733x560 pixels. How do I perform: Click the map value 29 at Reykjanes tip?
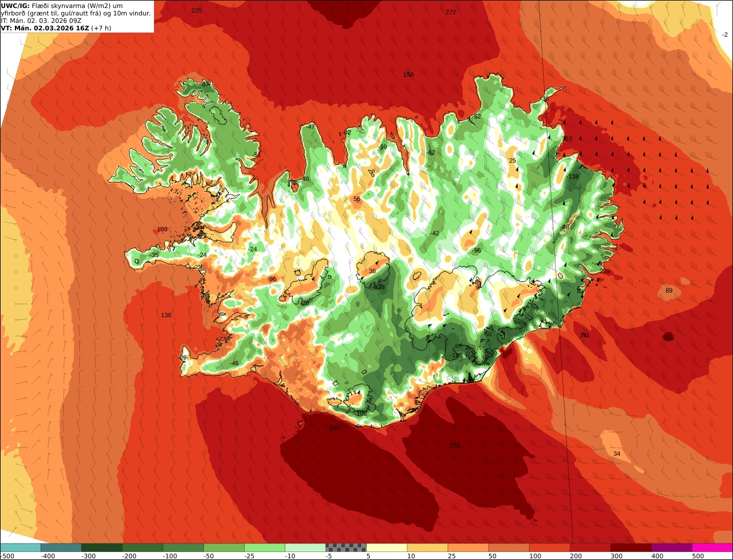click(183, 357)
